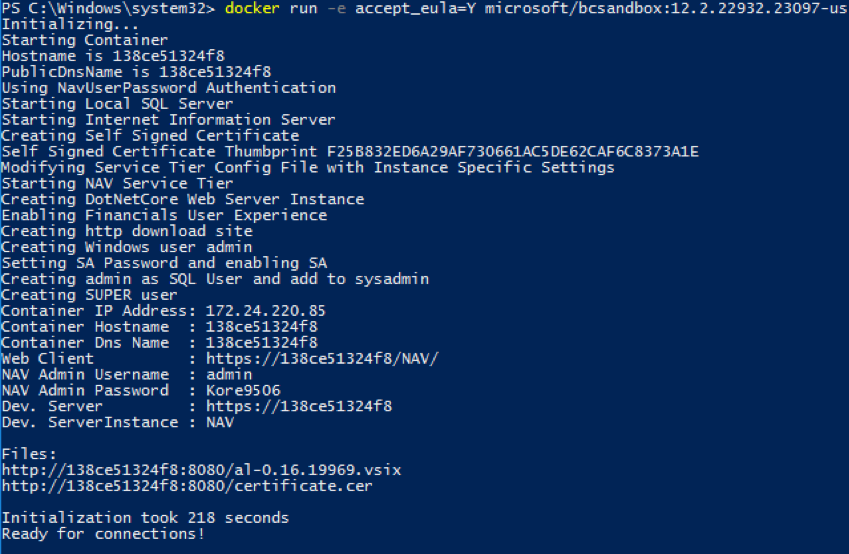
Task: Click the Web Client URL https://138ce51324f8/NAV/
Action: tap(322, 359)
